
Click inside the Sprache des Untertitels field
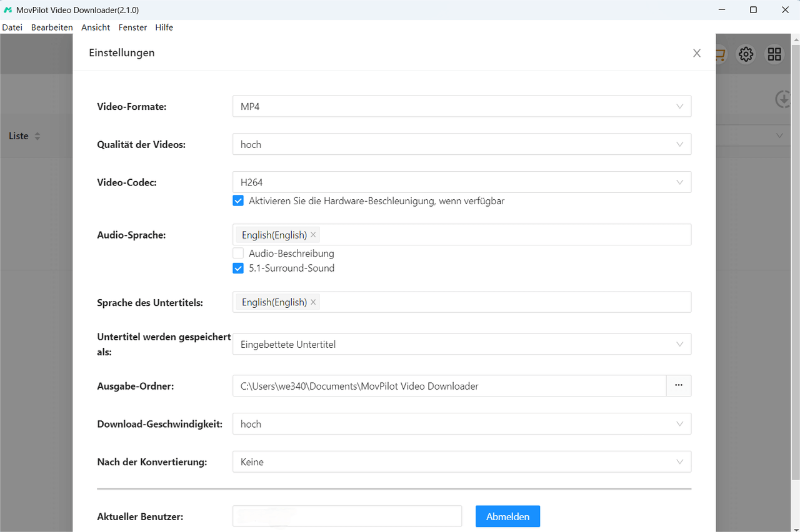462,302
